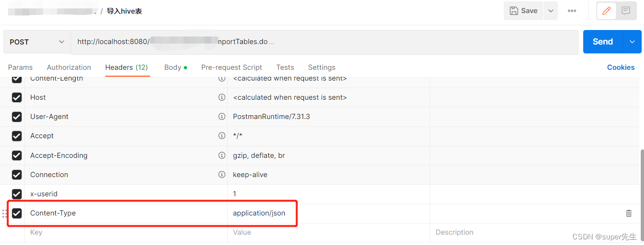
Task: Open the three-dot more actions menu
Action: pyautogui.click(x=572, y=11)
